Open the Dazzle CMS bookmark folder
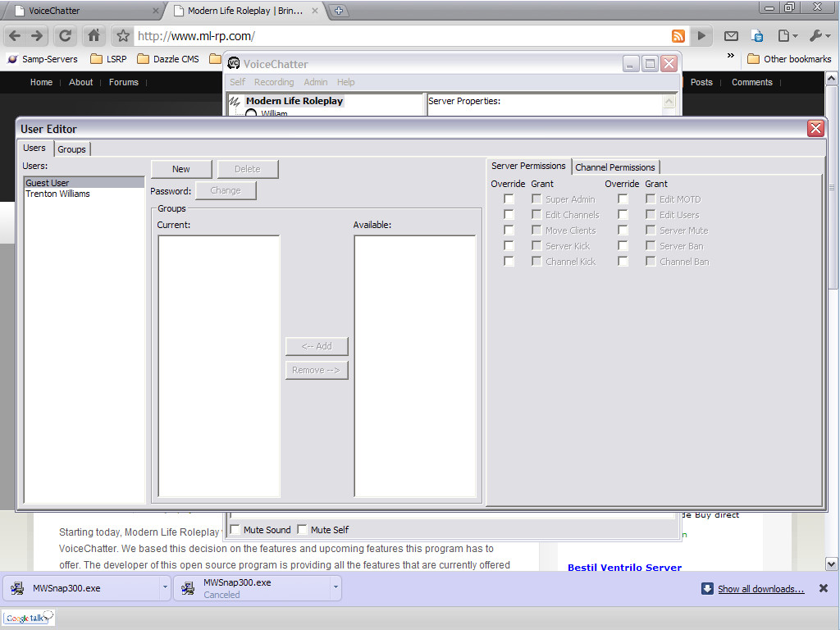The height and width of the screenshot is (630, 840). click(167, 59)
